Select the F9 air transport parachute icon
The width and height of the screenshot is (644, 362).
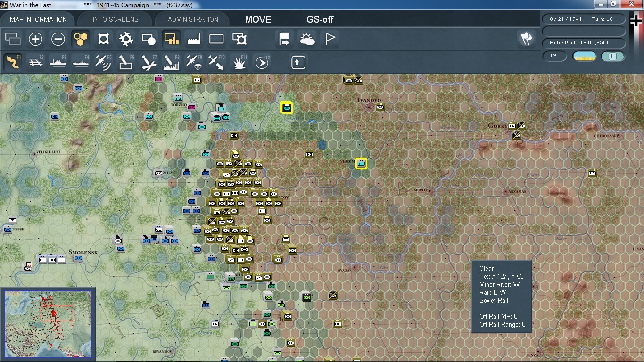click(194, 62)
